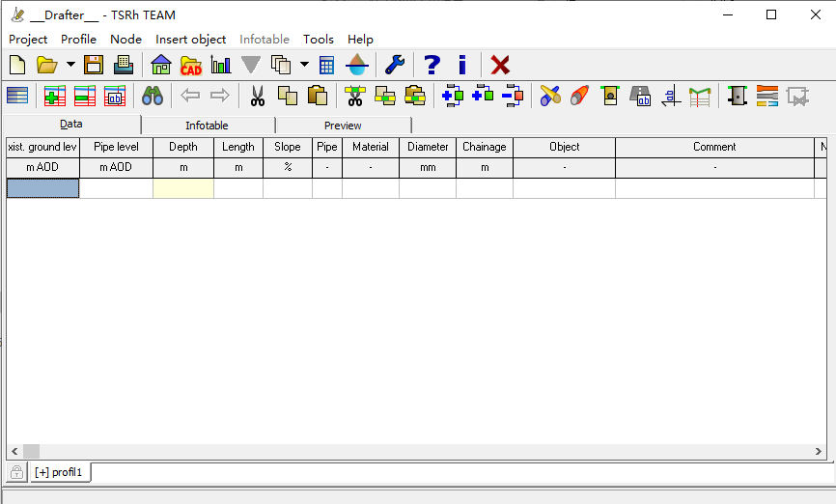Click the dark red X exit icon

click(x=500, y=65)
